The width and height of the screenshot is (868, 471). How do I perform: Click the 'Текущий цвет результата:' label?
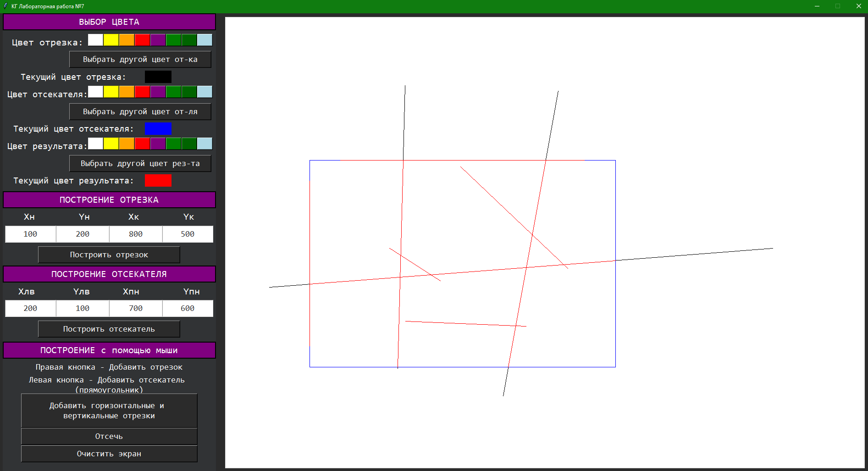(73, 181)
